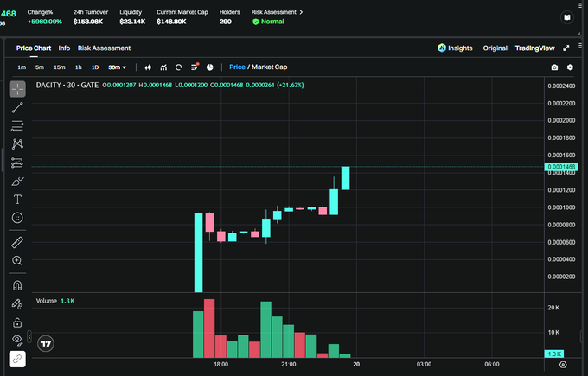Screen dimensions: 588x376
Task: Click the $146.80K market cap value
Action: pyautogui.click(x=171, y=22)
